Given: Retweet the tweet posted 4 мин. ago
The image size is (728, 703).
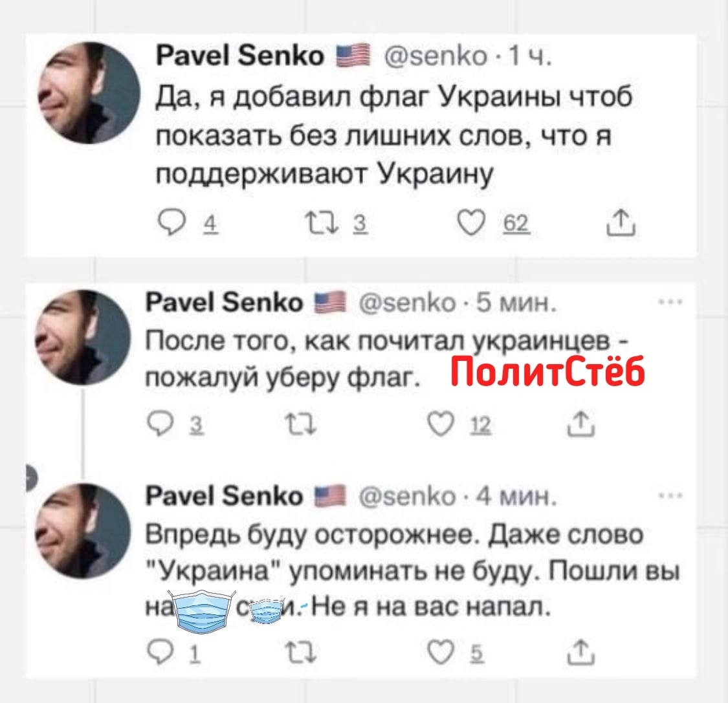Looking at the screenshot, I should [x=300, y=654].
